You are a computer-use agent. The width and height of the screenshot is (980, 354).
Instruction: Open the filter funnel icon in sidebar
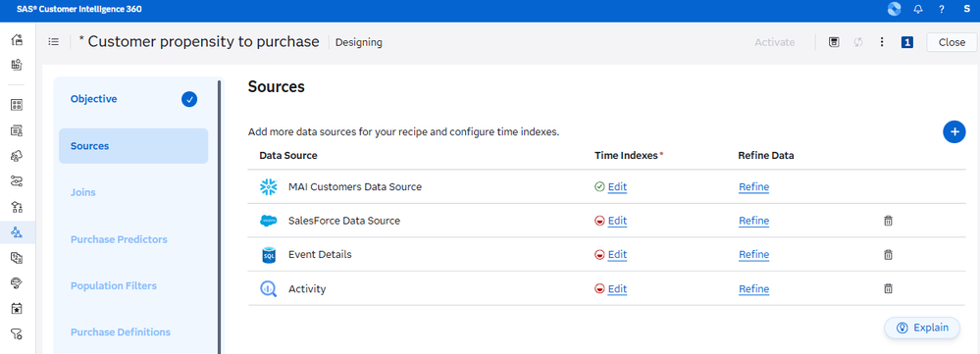click(17, 334)
